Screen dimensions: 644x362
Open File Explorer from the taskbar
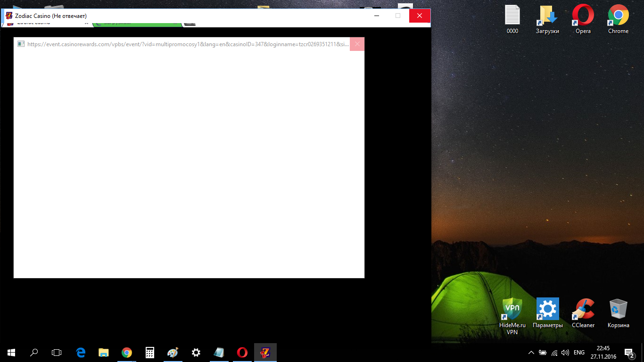[104, 352]
